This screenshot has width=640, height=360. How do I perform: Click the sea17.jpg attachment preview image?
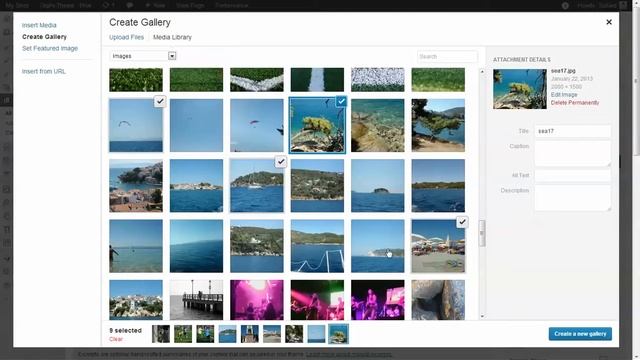[520, 89]
